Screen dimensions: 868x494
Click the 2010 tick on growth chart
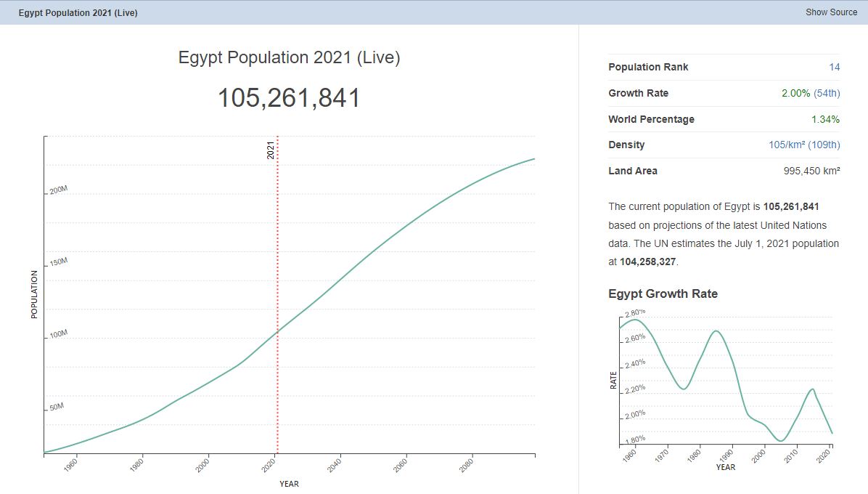[x=790, y=455]
